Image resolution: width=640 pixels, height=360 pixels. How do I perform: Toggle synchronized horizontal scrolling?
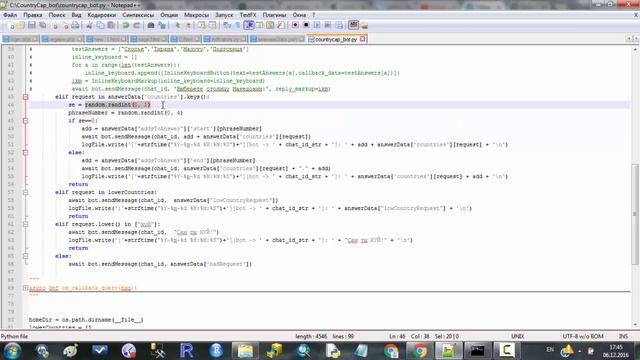(x=212, y=25)
